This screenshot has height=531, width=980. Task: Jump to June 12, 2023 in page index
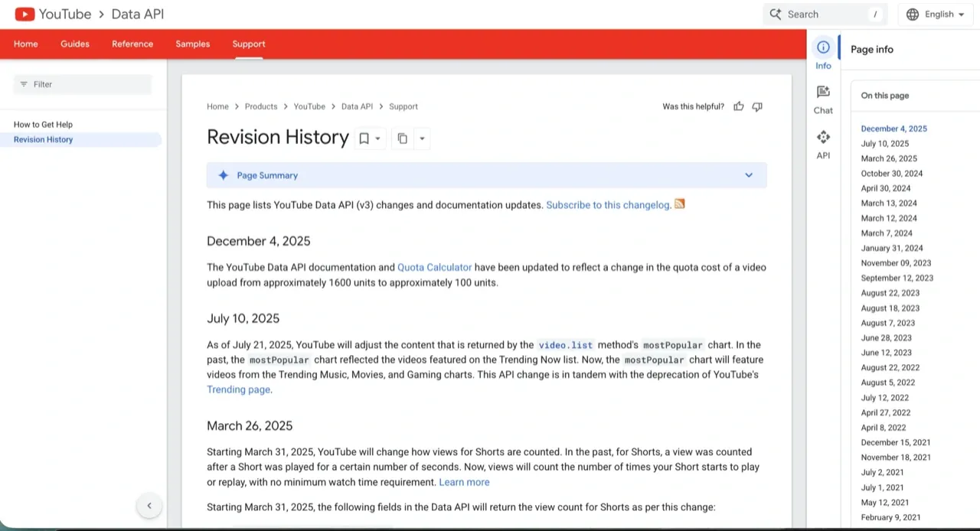click(x=886, y=353)
